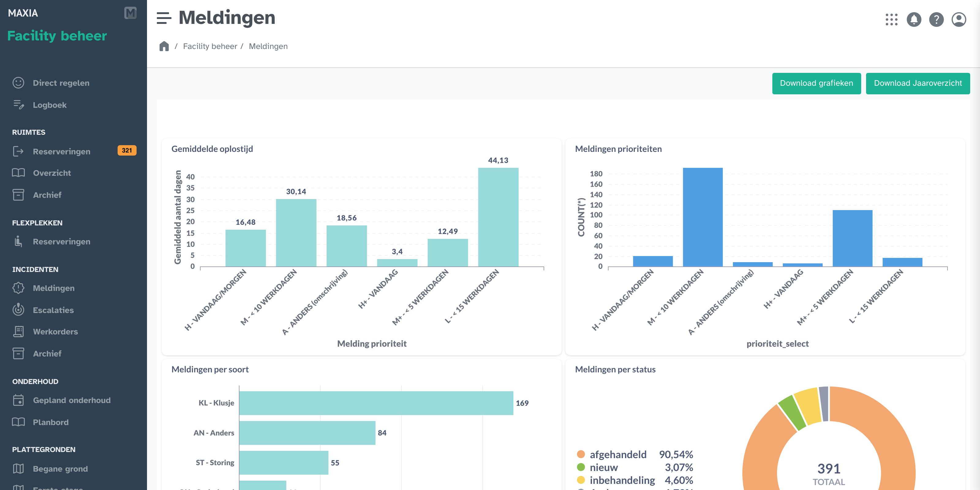Viewport: 980px width, 490px height.
Task: Click the 44,13 bar value label
Action: (498, 160)
